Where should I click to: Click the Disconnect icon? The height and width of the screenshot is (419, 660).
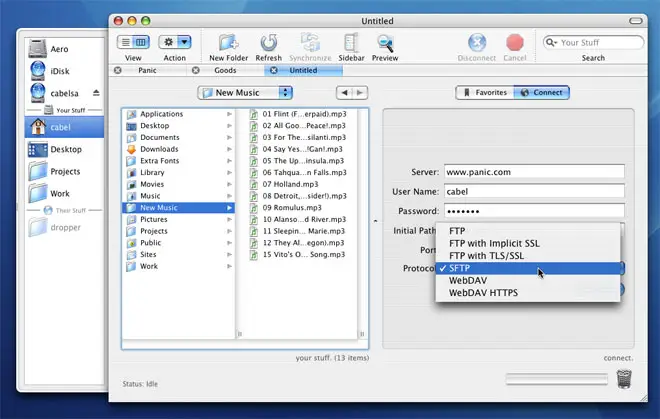[479, 43]
